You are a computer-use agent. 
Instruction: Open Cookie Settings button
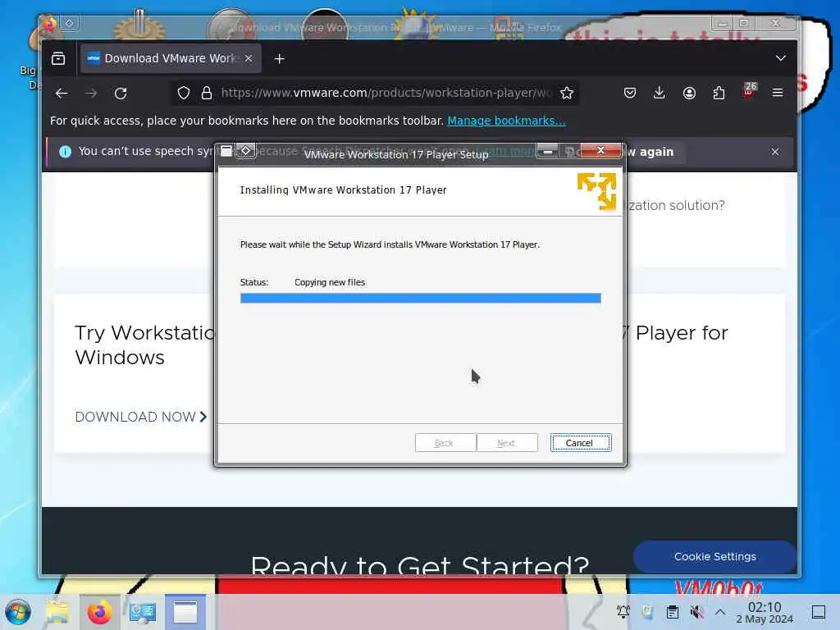click(x=714, y=557)
